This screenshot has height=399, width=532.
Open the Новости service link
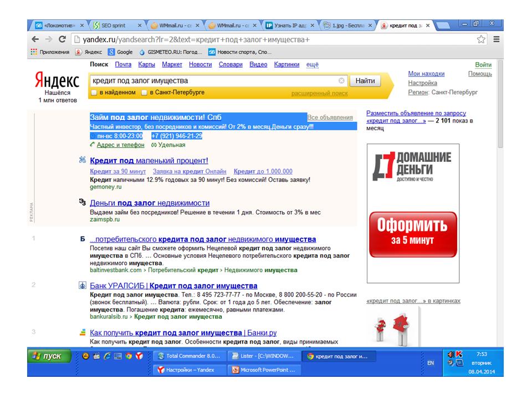point(201,64)
